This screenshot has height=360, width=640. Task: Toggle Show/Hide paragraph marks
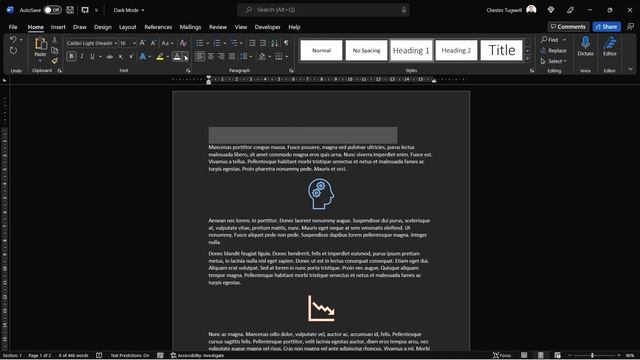point(286,43)
